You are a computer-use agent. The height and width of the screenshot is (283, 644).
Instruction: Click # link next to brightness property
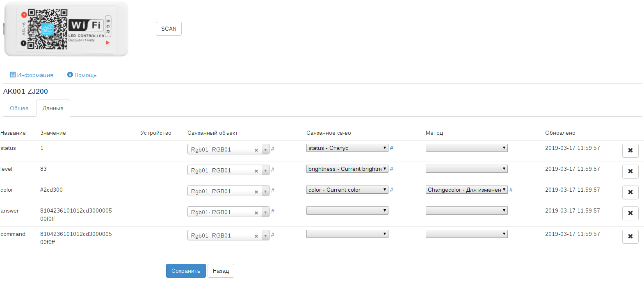click(392, 169)
